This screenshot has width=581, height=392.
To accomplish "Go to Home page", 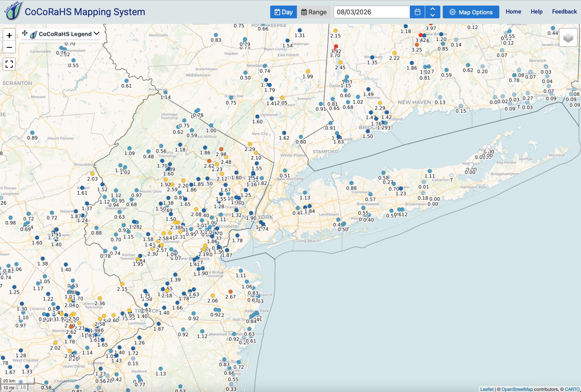I will coord(513,12).
